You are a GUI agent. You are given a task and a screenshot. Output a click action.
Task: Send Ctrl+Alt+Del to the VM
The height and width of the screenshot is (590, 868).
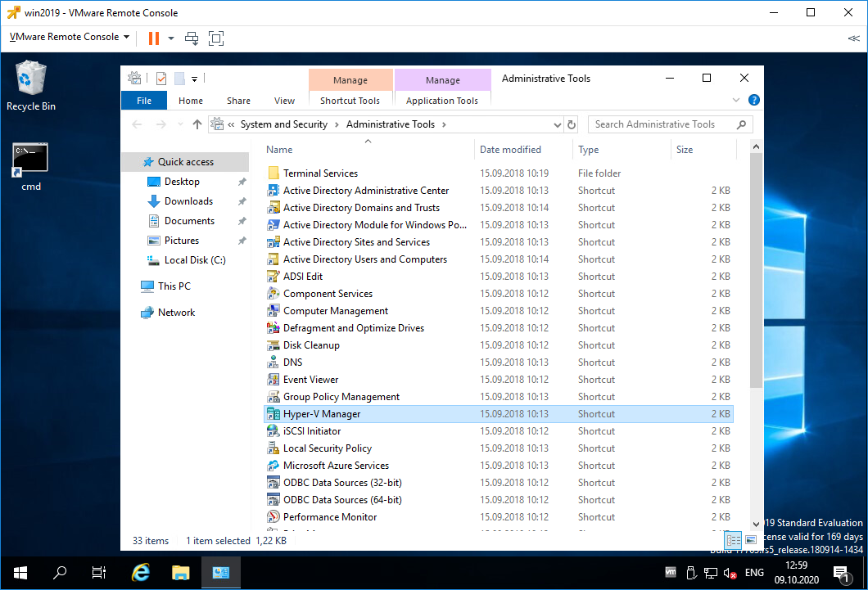[192, 38]
